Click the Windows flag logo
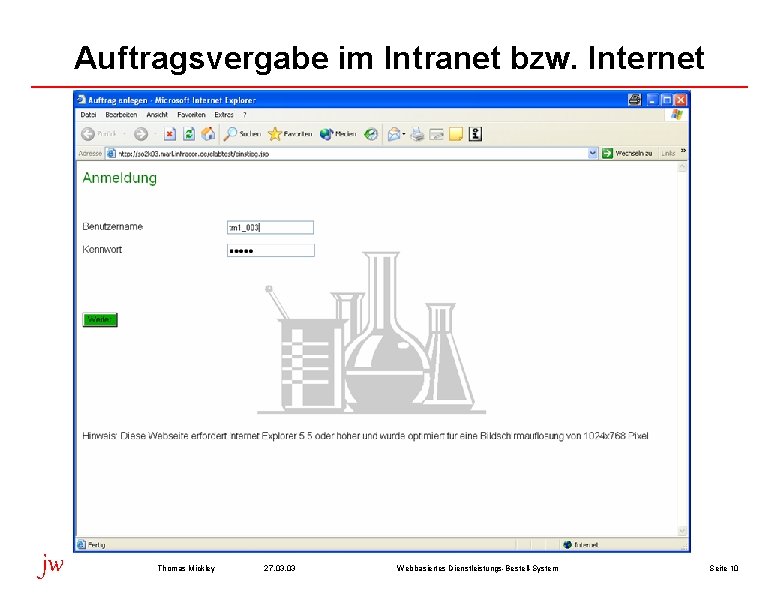The height and width of the screenshot is (600, 780). coord(677,115)
